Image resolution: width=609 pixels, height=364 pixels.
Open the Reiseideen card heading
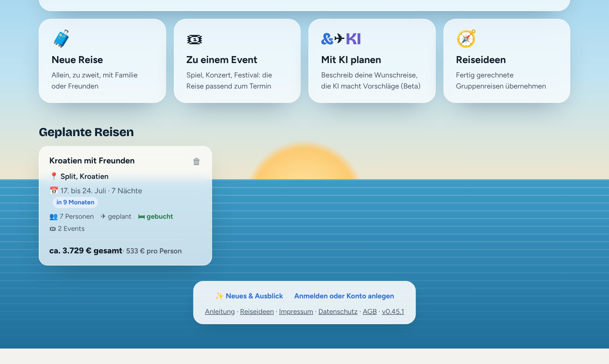481,60
